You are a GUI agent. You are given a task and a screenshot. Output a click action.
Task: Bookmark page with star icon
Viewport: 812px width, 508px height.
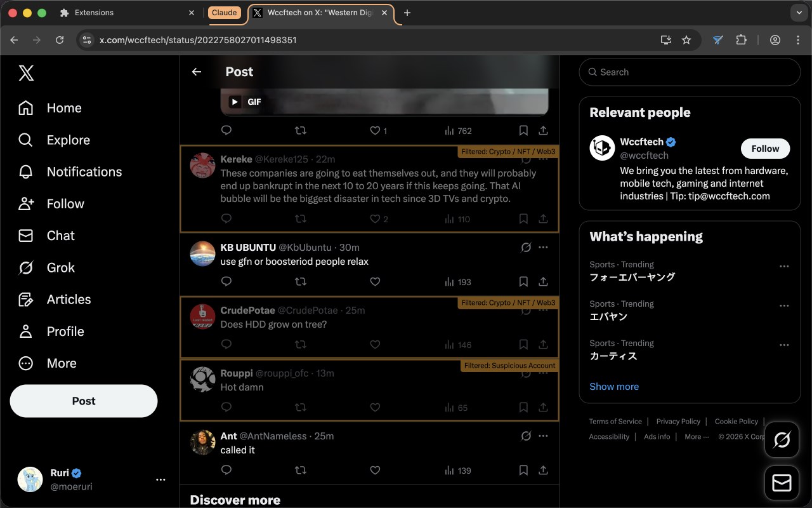(686, 40)
